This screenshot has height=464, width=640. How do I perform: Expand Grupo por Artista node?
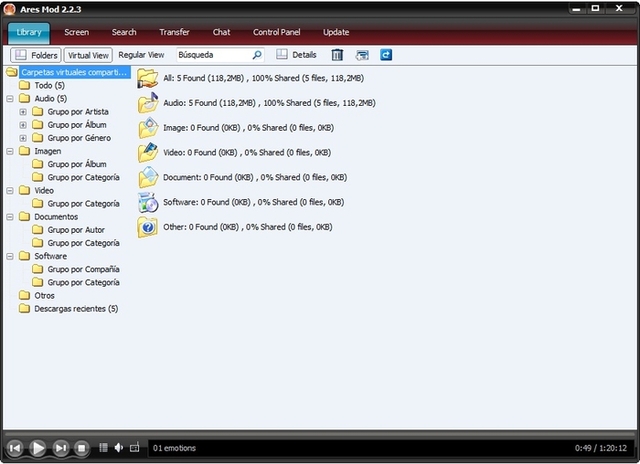coord(23,112)
